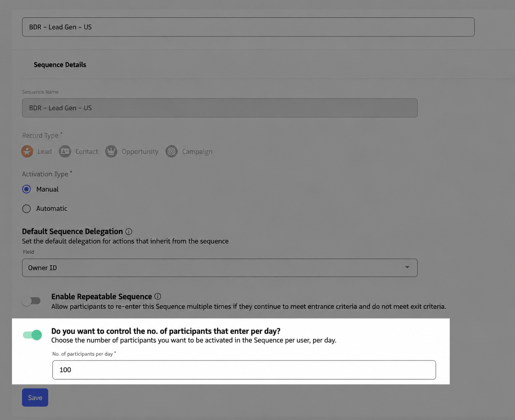
Task: Toggle Enable Repeatable Sequence switch
Action: (31, 301)
